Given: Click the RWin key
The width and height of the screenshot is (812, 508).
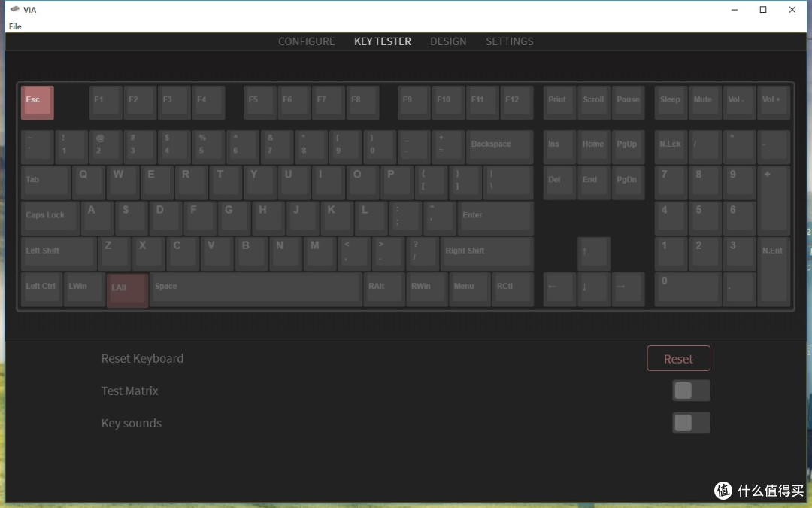Looking at the screenshot, I should point(427,290).
